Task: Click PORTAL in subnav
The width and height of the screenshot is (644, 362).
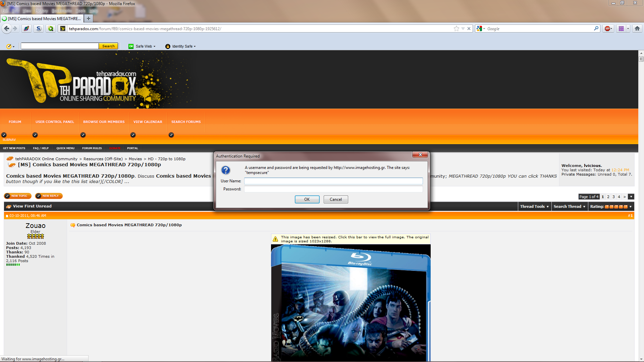Action: [x=132, y=148]
